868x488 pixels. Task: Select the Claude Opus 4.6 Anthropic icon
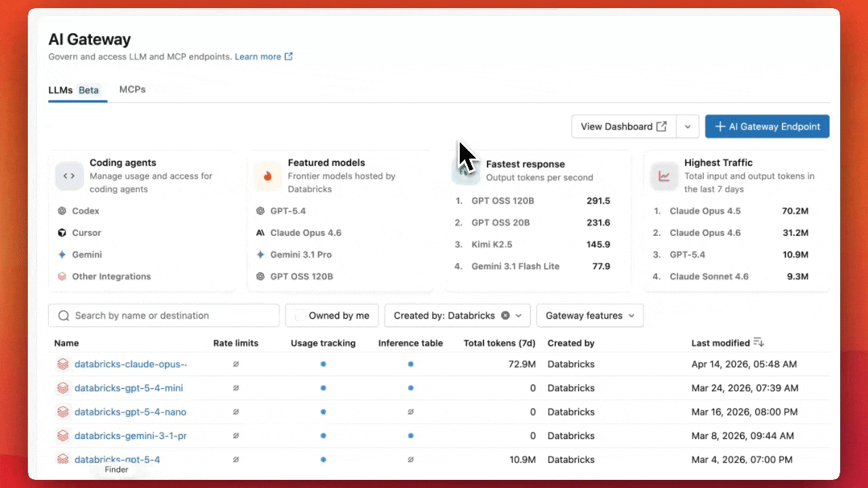[260, 232]
